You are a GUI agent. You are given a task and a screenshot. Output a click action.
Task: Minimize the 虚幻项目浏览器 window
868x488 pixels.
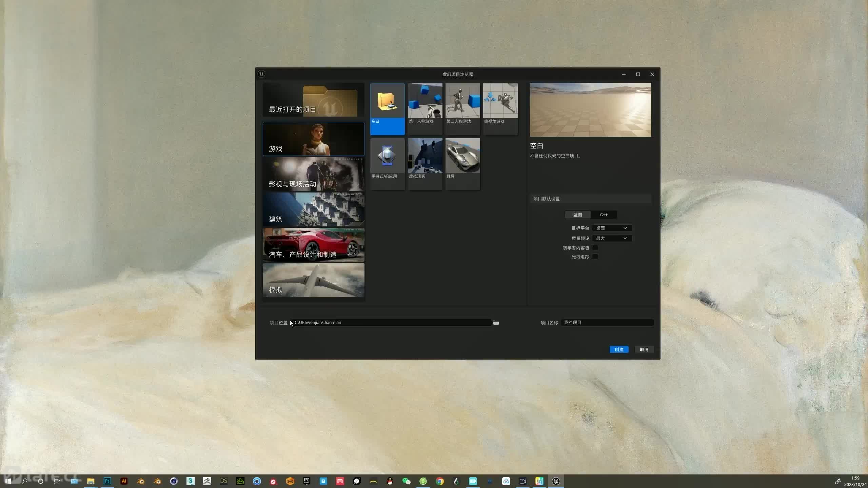pos(624,74)
